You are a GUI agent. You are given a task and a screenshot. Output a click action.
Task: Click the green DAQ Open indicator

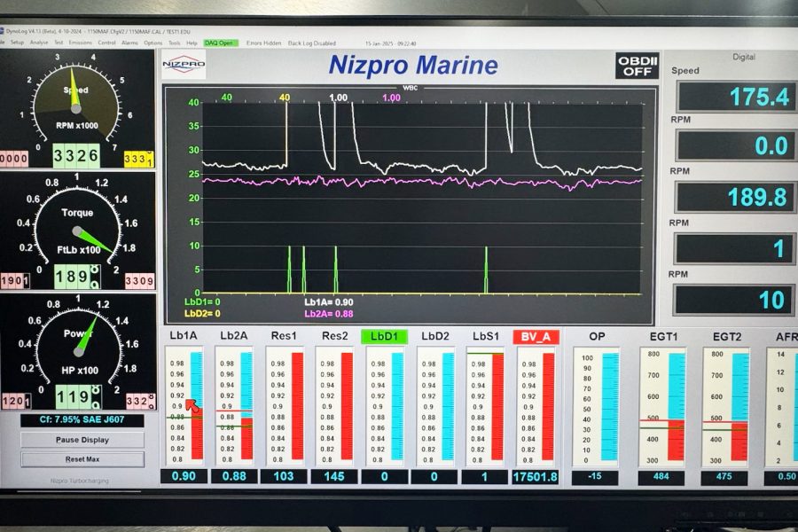[221, 43]
